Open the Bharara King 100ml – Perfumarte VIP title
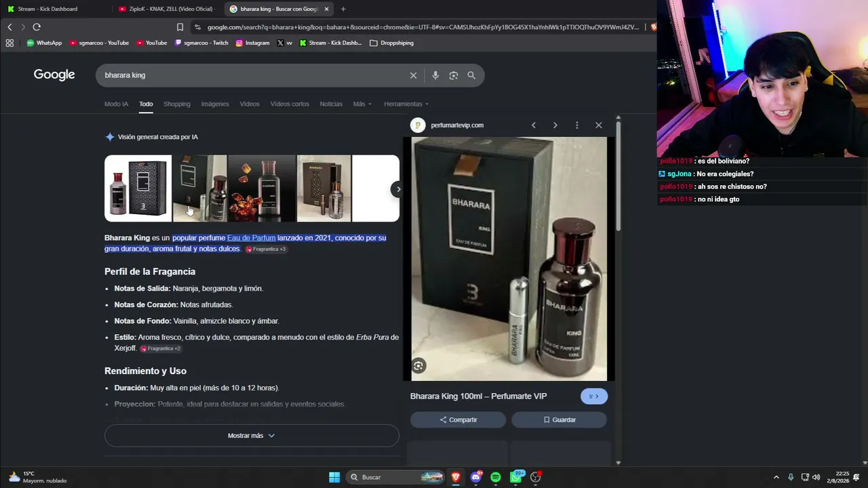868x488 pixels. click(x=478, y=396)
